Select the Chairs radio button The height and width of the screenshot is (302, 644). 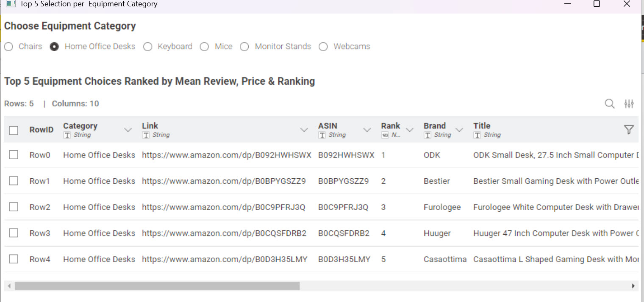tap(9, 47)
